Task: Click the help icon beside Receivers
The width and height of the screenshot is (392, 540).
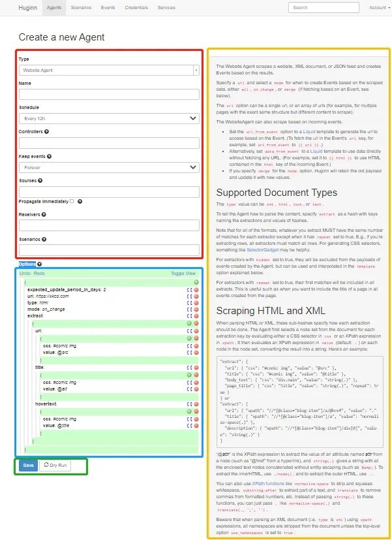Action: 45,214
